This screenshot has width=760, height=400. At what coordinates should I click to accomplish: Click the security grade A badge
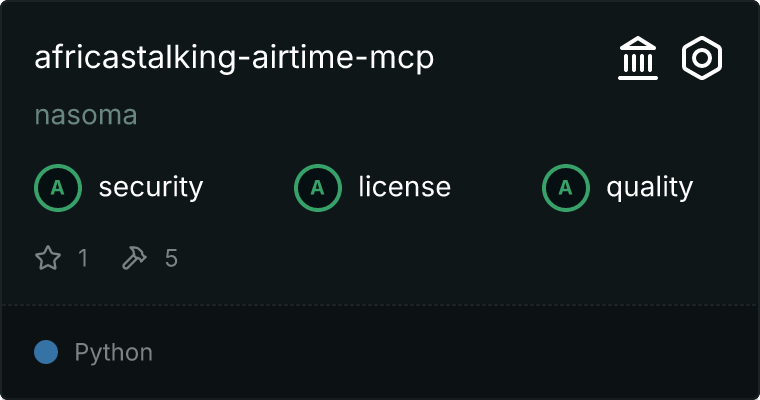point(58,188)
